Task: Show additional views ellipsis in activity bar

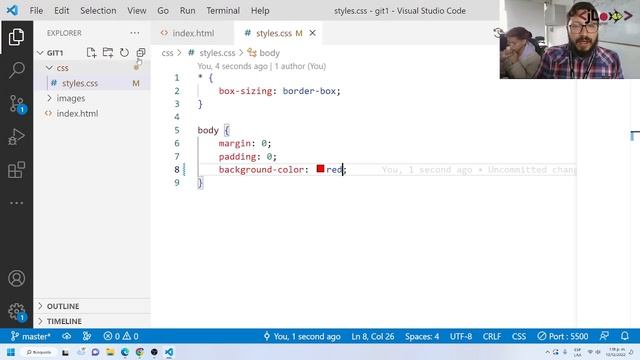Action: 16,203
